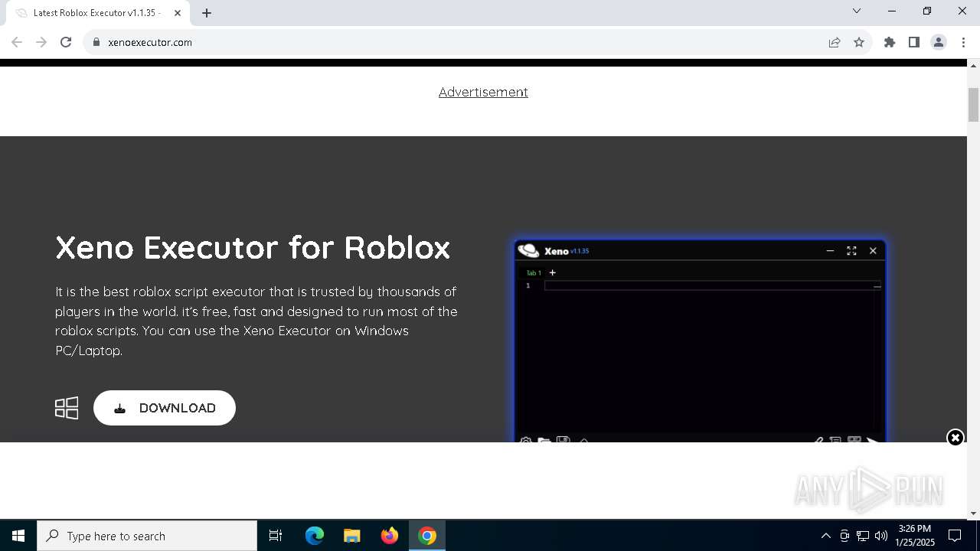
Task: Open the Windows Start menu
Action: (x=18, y=536)
